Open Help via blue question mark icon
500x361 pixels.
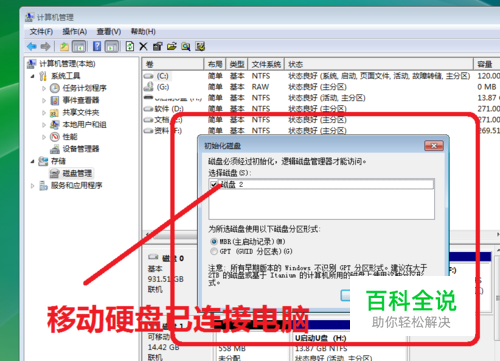[x=97, y=46]
